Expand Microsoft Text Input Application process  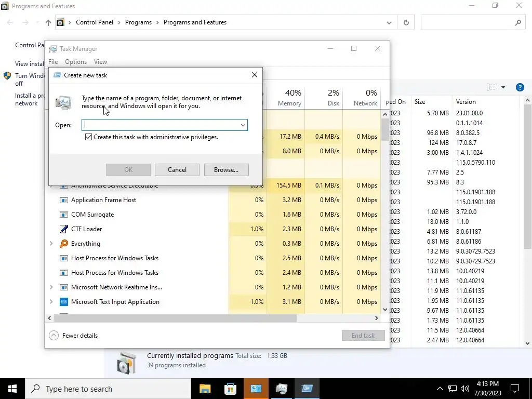click(51, 302)
